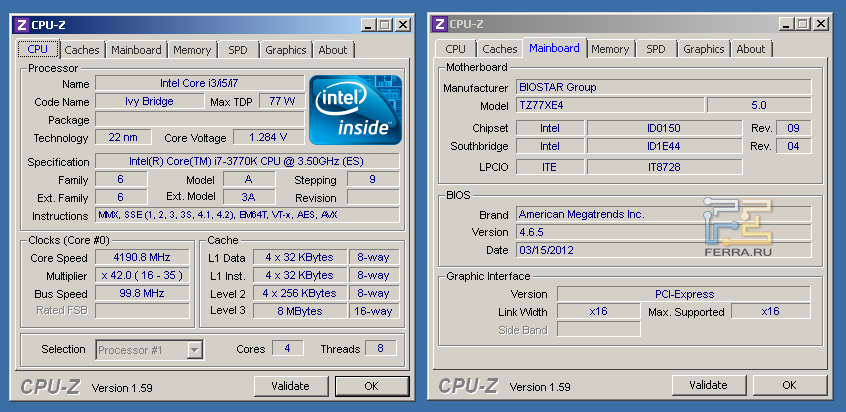Open About tab in right window
Image resolution: width=846 pixels, height=412 pixels.
tap(751, 49)
